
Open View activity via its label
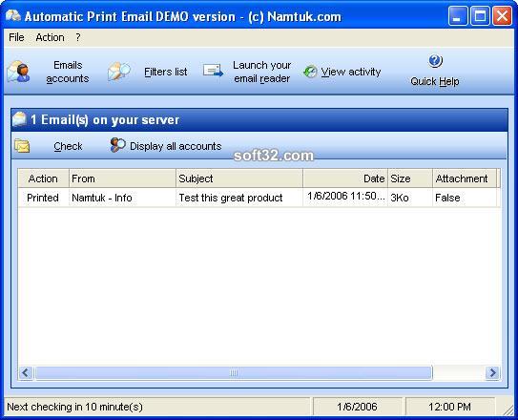coord(351,72)
